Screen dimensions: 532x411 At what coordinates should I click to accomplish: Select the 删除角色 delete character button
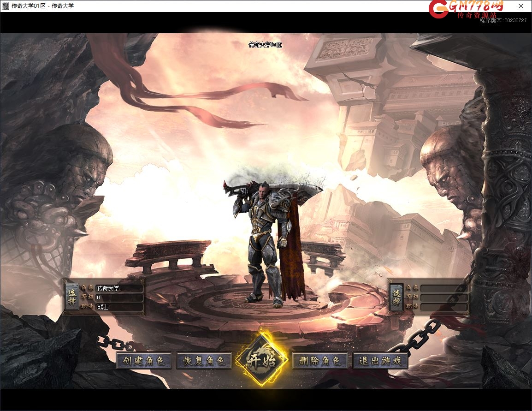click(x=319, y=360)
